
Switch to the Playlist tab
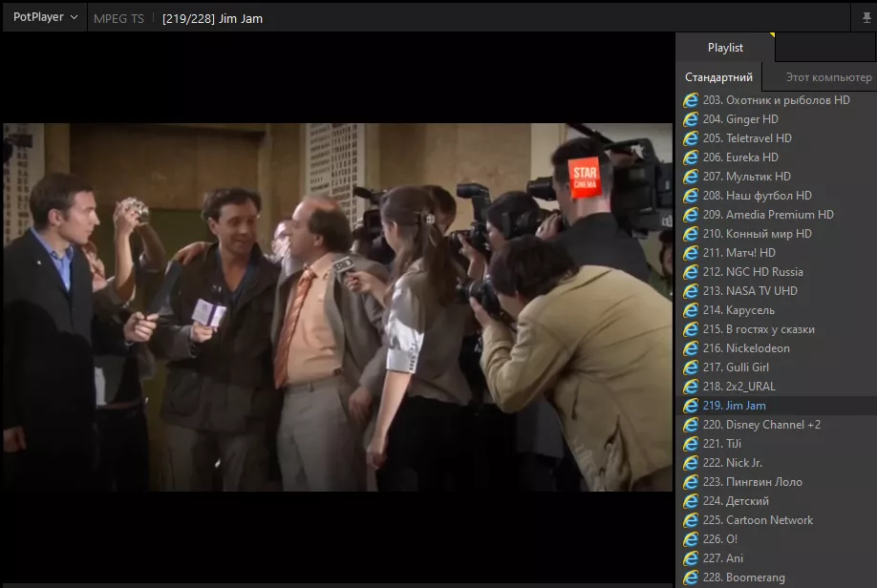click(x=725, y=48)
